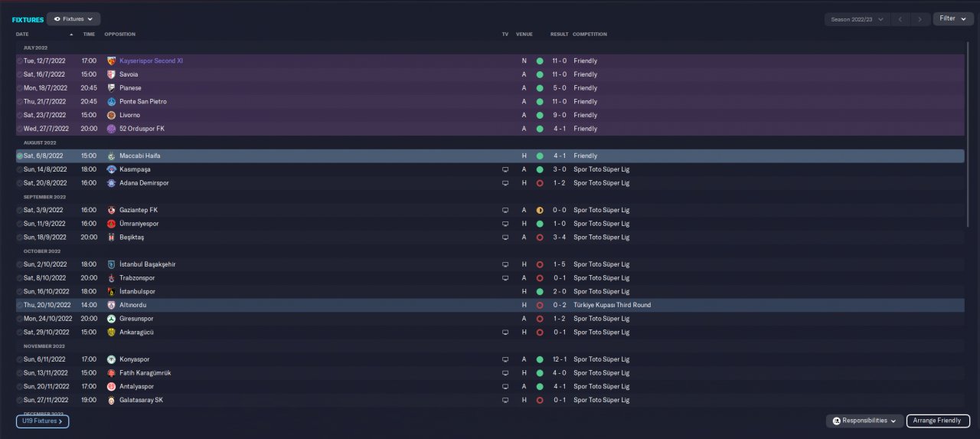Click the Trabzonspor club badge
The width and height of the screenshot is (980, 439).
coord(111,278)
